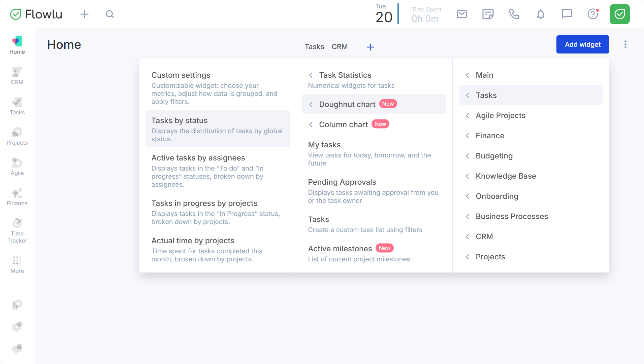Add a new dashboard tab with plus
The height and width of the screenshot is (364, 644).
[370, 47]
